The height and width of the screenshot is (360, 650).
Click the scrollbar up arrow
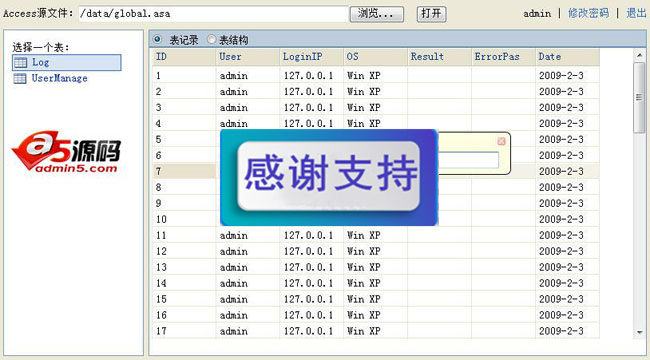click(639, 55)
